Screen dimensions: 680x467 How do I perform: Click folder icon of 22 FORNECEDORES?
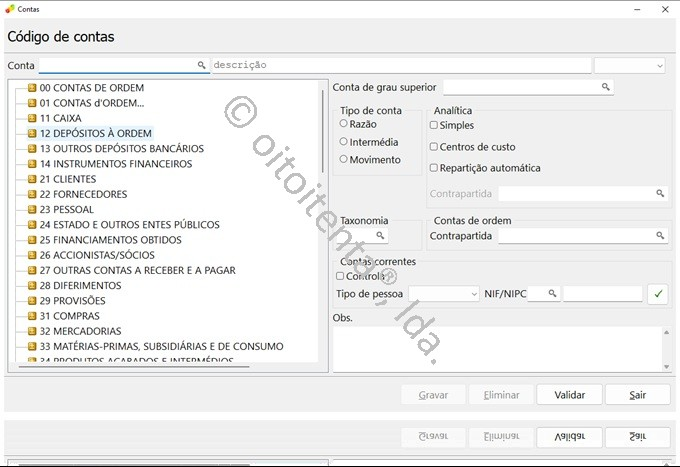coord(32,194)
